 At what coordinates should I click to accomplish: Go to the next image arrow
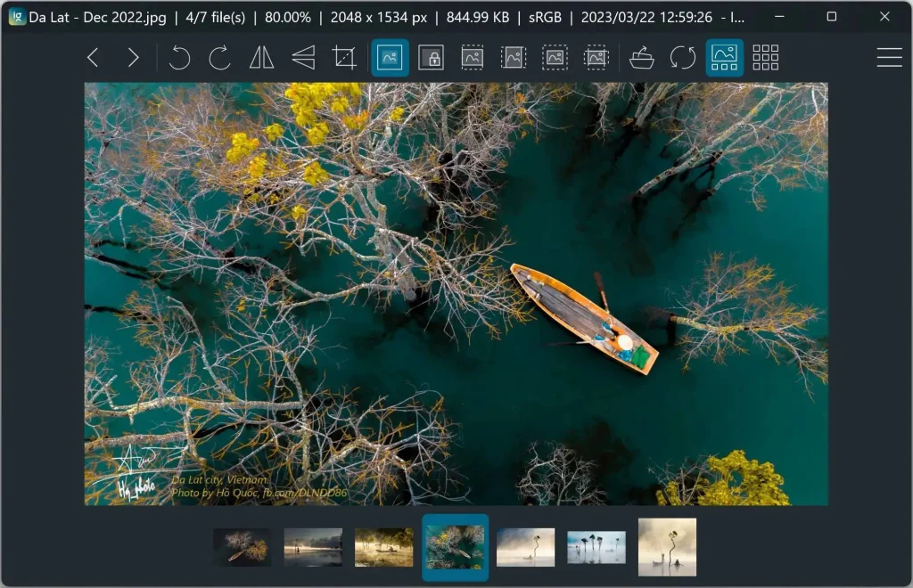point(134,58)
